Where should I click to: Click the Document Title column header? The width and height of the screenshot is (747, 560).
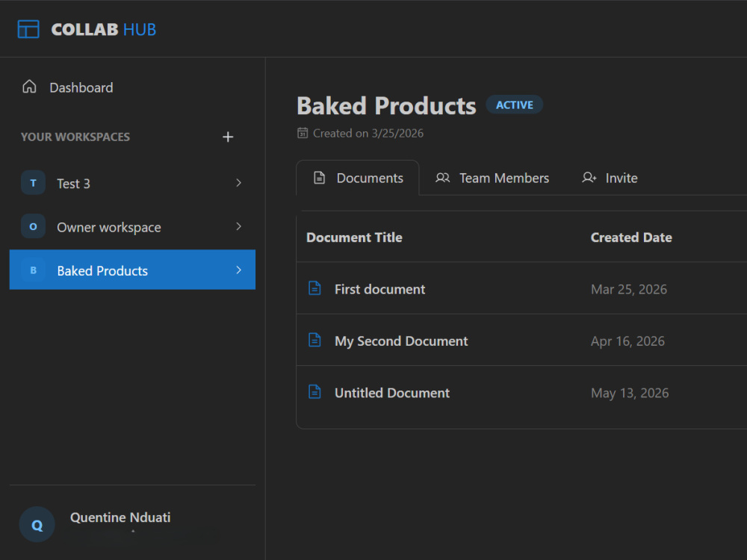tap(354, 237)
